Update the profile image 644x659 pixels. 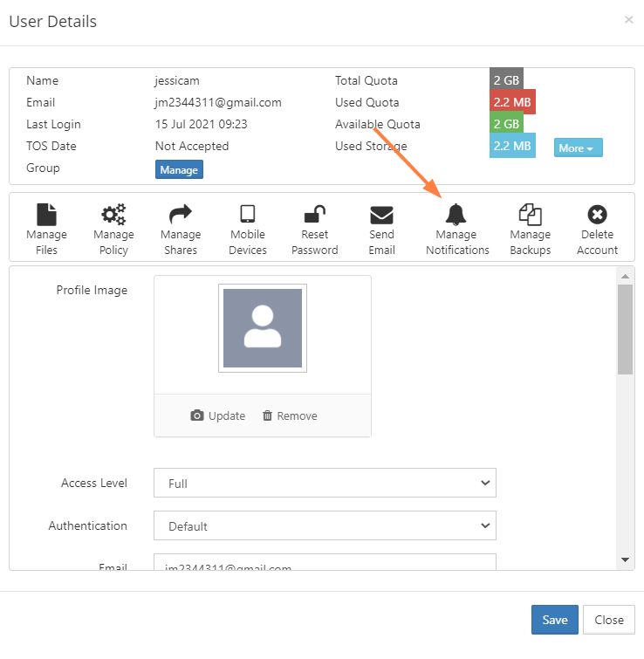point(218,416)
